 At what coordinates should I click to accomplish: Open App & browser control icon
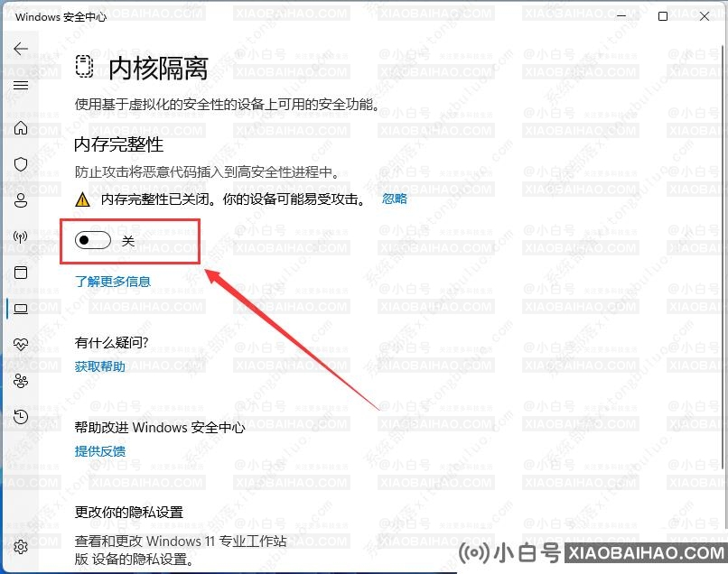[x=21, y=273]
